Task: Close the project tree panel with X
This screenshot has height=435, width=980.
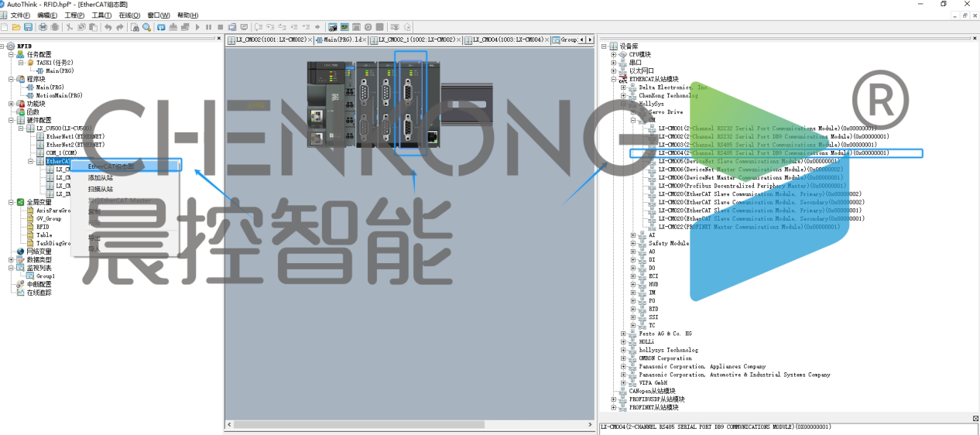Action: coord(219,39)
